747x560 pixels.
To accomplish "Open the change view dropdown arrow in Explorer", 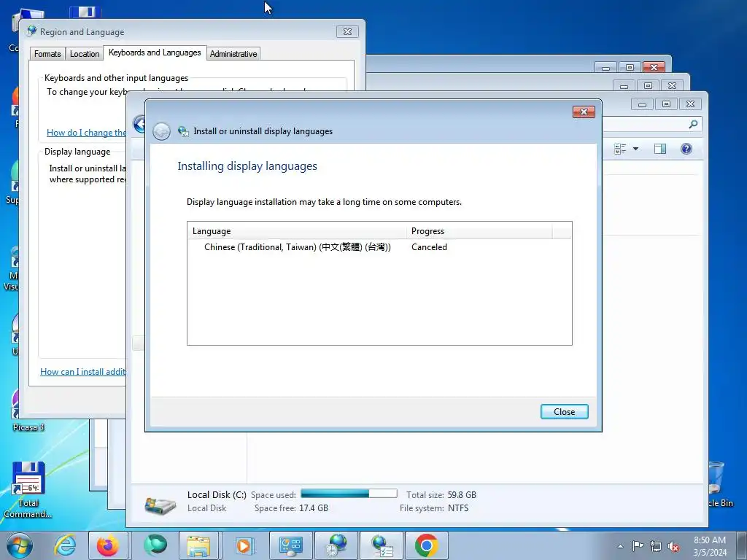I will pos(635,149).
